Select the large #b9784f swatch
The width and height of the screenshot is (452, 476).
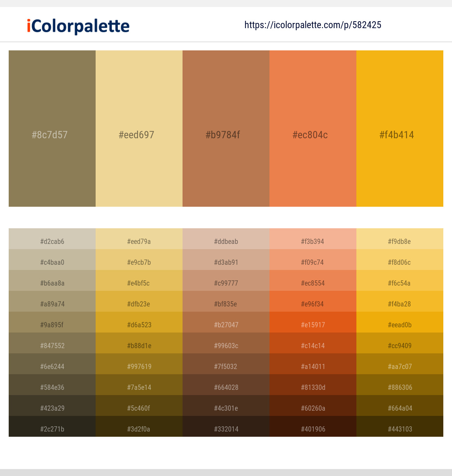click(x=226, y=129)
